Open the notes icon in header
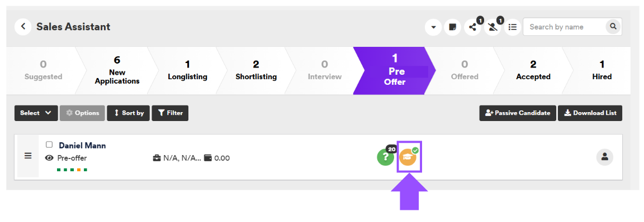The image size is (644, 222). tap(453, 27)
